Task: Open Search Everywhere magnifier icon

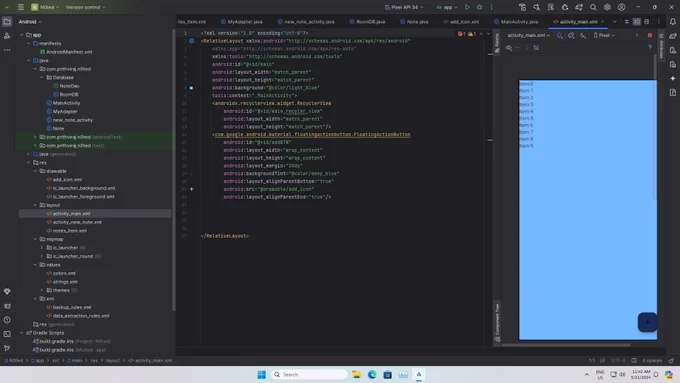Action: point(593,7)
